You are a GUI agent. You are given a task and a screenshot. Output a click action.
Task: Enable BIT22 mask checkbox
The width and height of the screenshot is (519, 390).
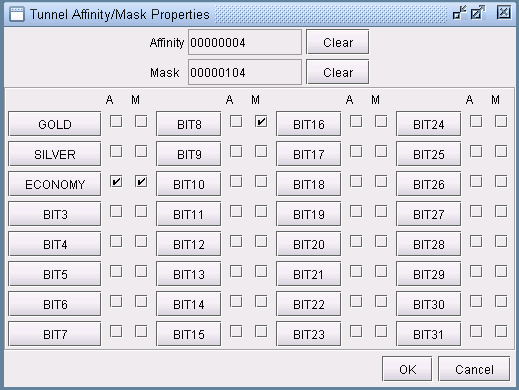pyautogui.click(x=381, y=301)
